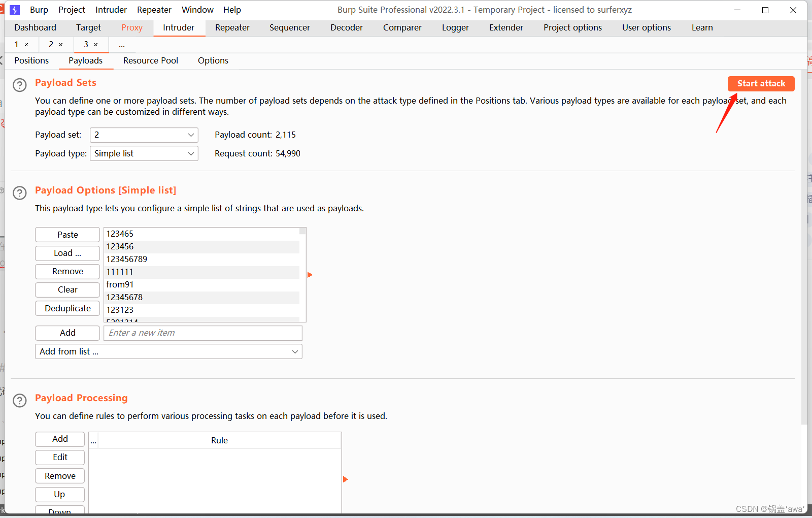Select Intruder attack tab 1
Viewport: 812px width, 518px height.
(17, 45)
